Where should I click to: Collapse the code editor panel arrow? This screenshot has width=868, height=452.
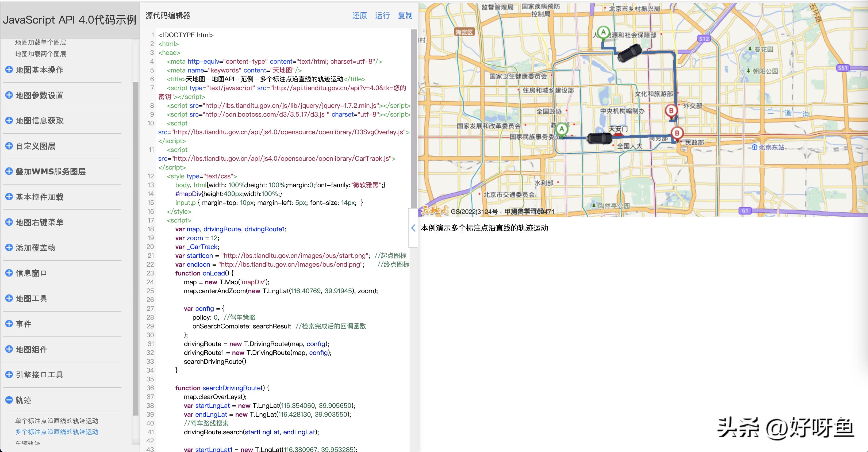(413, 228)
